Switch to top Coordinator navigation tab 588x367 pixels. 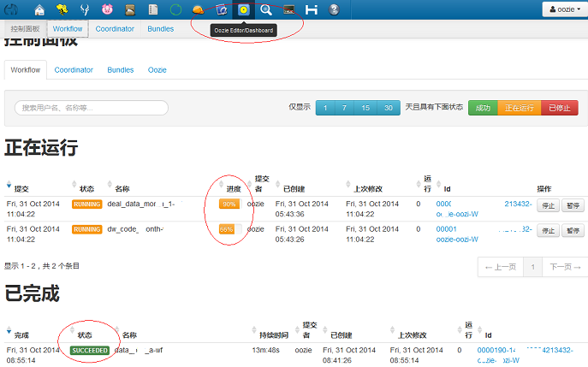coord(115,29)
